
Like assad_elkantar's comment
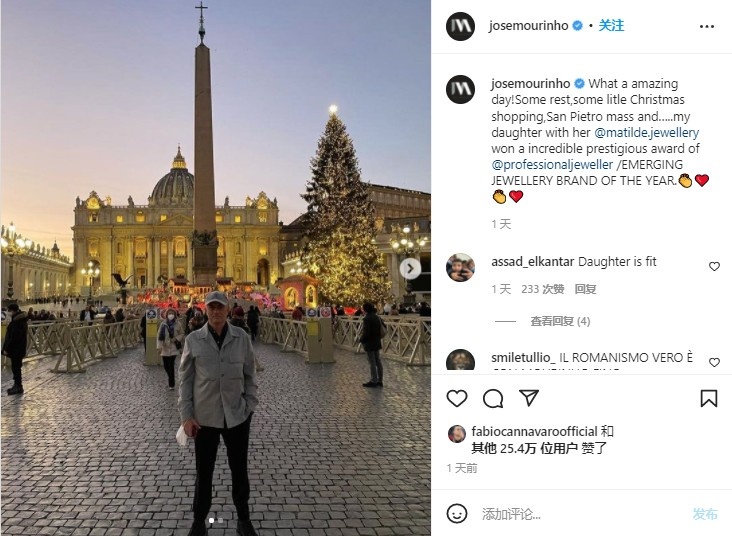(714, 266)
